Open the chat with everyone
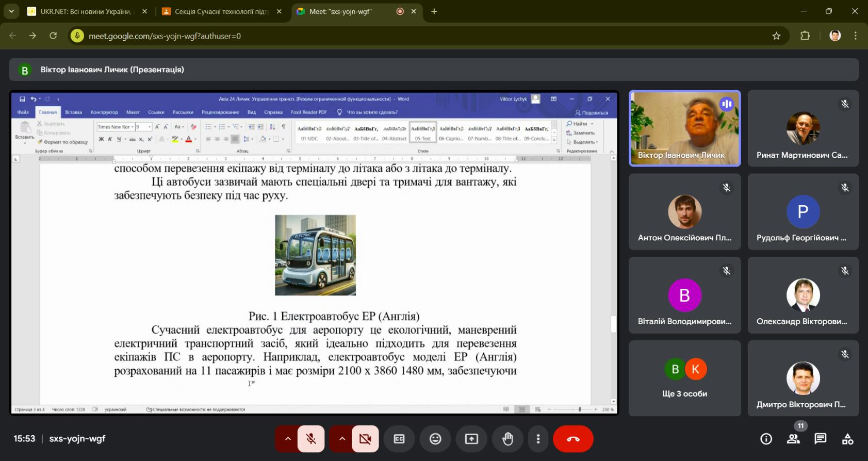868x461 pixels. tap(820, 439)
